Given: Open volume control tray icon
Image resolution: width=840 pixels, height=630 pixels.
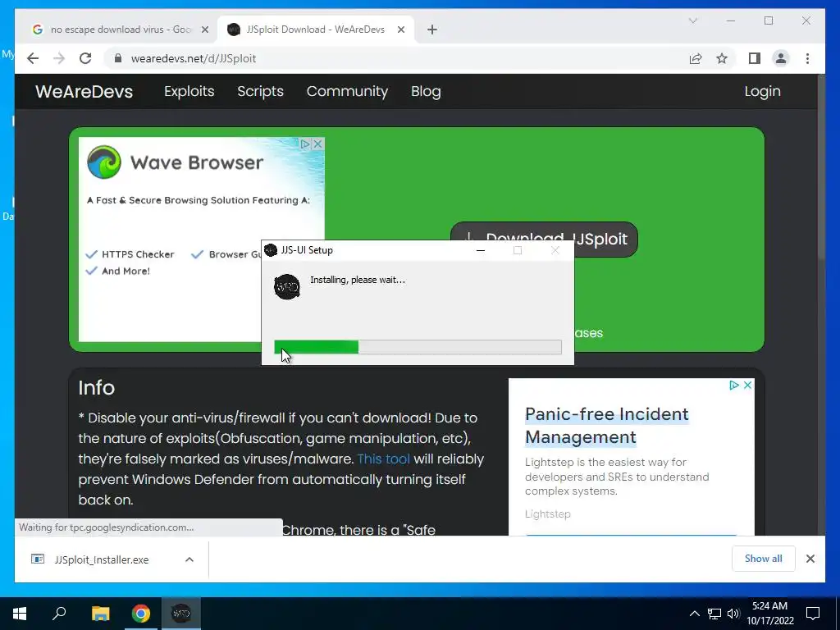Looking at the screenshot, I should (733, 614).
